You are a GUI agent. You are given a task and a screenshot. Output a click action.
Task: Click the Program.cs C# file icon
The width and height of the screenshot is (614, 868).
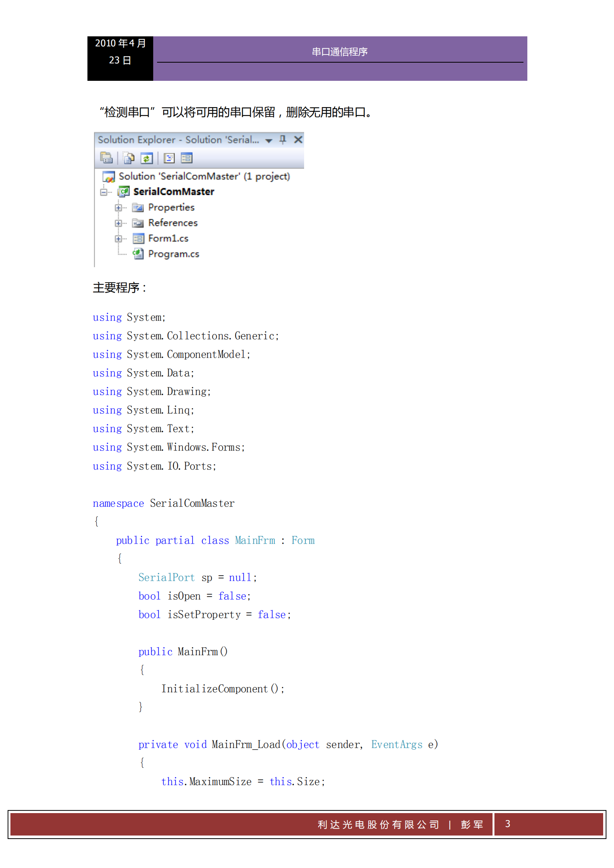(138, 254)
